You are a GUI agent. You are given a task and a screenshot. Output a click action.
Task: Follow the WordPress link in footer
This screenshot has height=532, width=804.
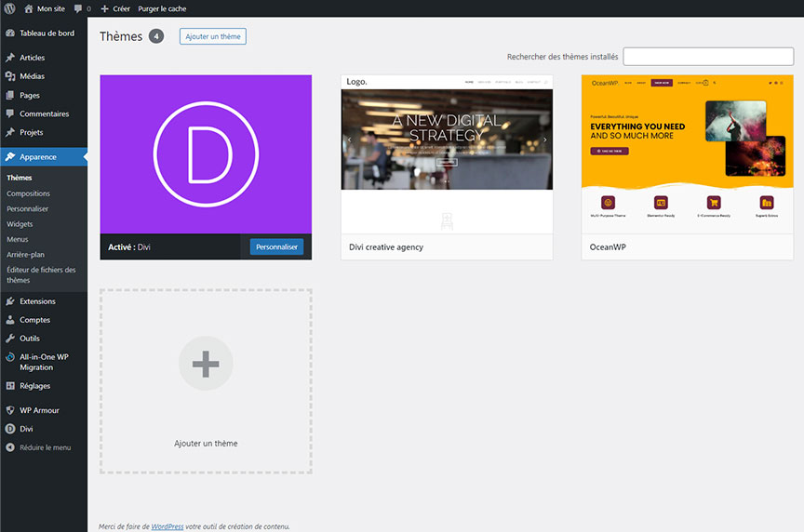pos(167,526)
